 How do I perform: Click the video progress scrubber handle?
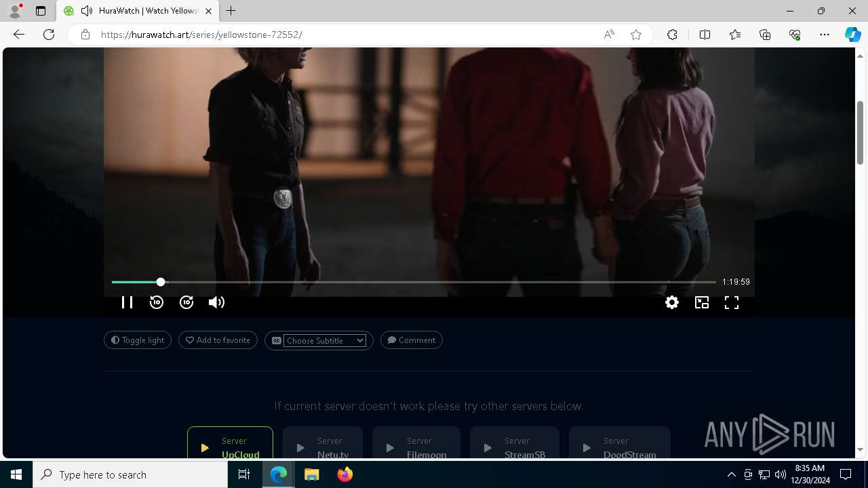pyautogui.click(x=161, y=282)
